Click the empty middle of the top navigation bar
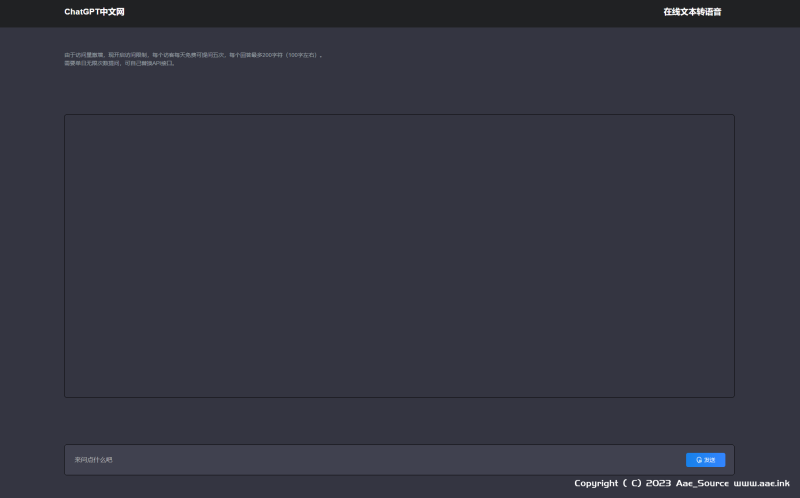Screen dimensions: 800x498 [400, 12]
